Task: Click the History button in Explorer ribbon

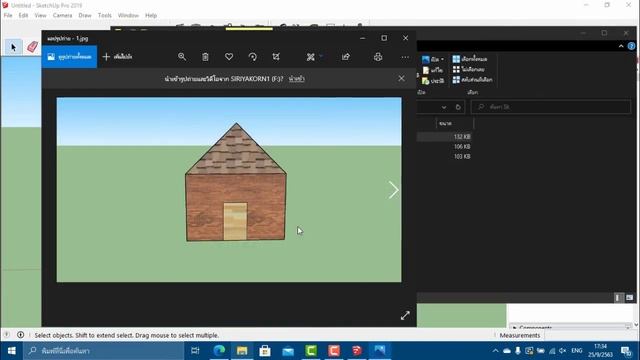Action: coord(433,80)
